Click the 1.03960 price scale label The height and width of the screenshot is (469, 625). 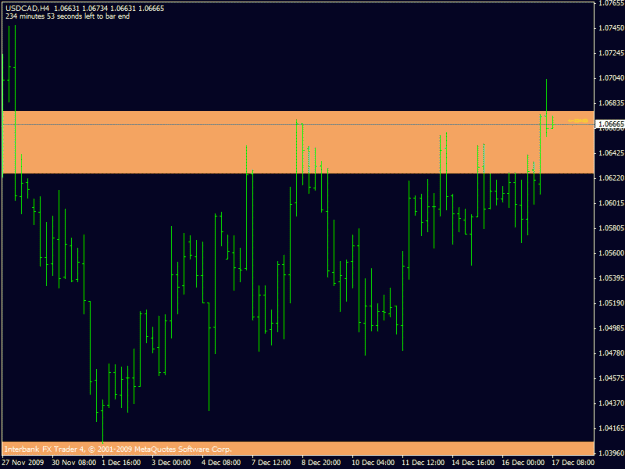click(x=611, y=453)
